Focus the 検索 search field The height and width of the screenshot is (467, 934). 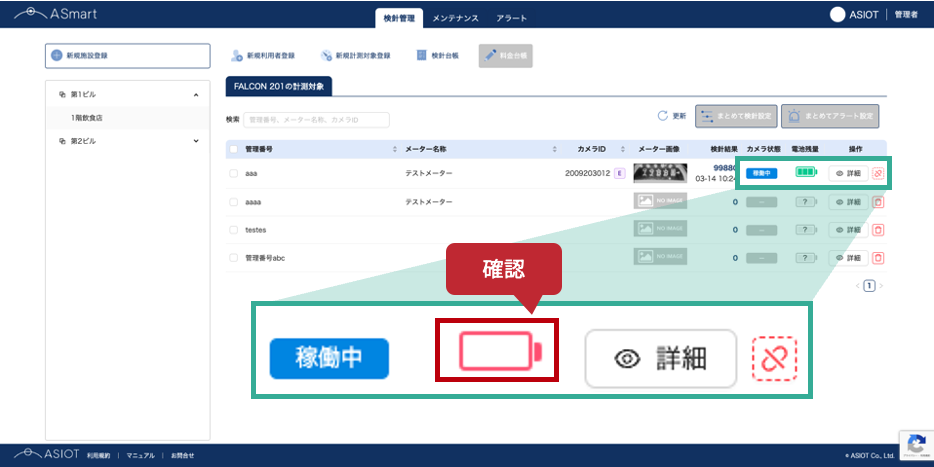click(x=316, y=120)
